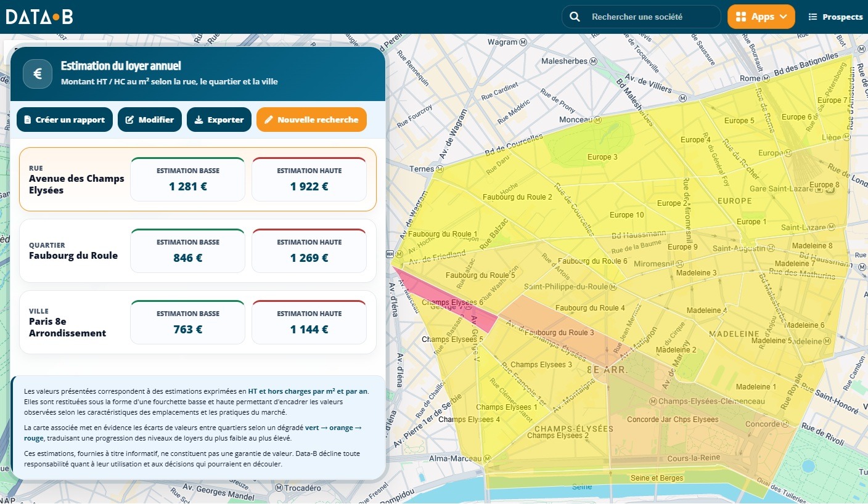Screen dimensions: 868x504
Task: Click the Faubourg du Roule 4 zone label
Action: click(591, 308)
